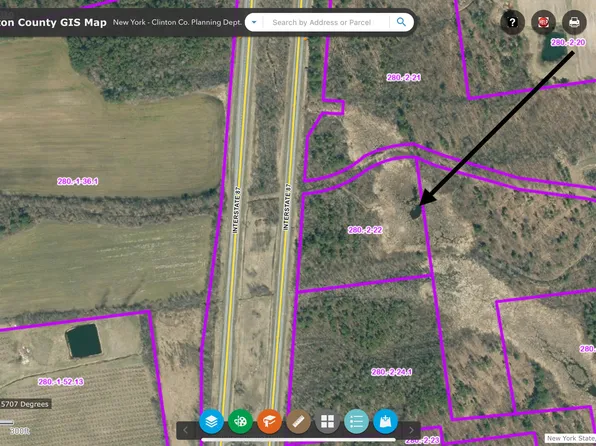Select parcel labeled 280.-2-21
Image resolution: width=596 pixels, height=446 pixels.
point(404,78)
